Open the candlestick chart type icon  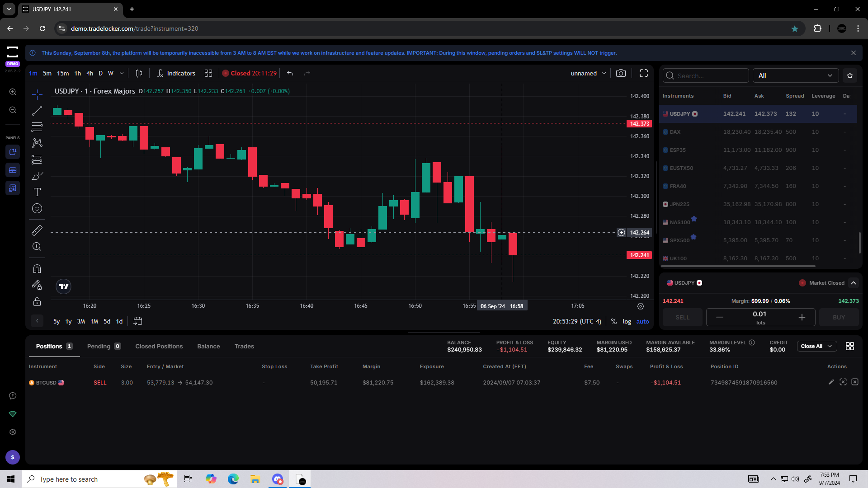pos(139,73)
